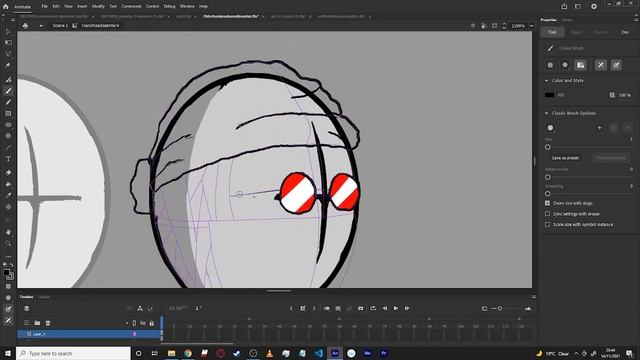The height and width of the screenshot is (360, 640).
Task: Go to previous keyframe arrow
Action: coord(291,309)
